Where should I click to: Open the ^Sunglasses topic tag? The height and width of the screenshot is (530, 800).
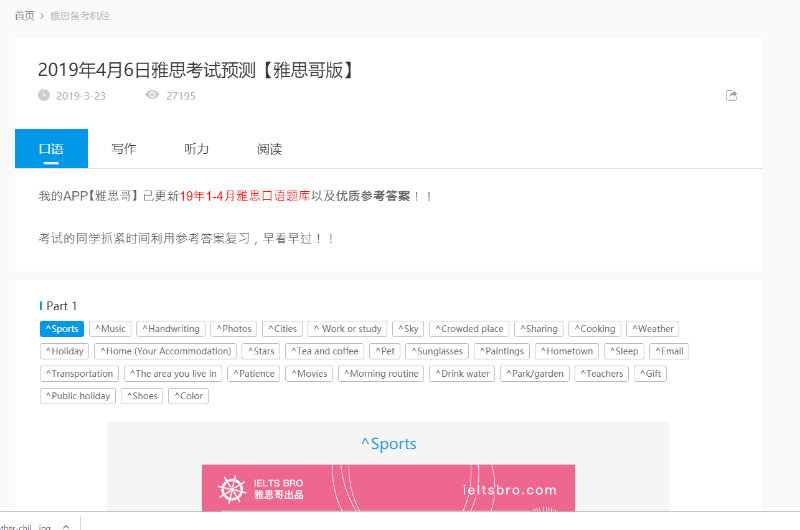437,351
